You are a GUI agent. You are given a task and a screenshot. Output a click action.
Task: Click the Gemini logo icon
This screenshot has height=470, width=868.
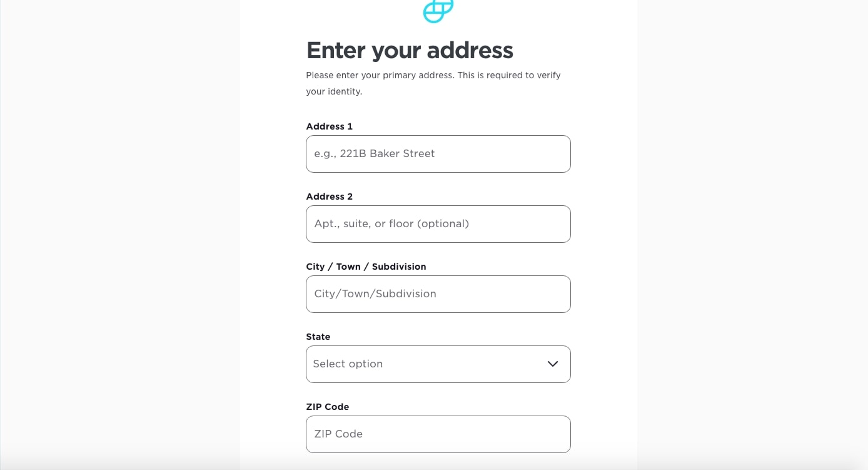(x=438, y=11)
